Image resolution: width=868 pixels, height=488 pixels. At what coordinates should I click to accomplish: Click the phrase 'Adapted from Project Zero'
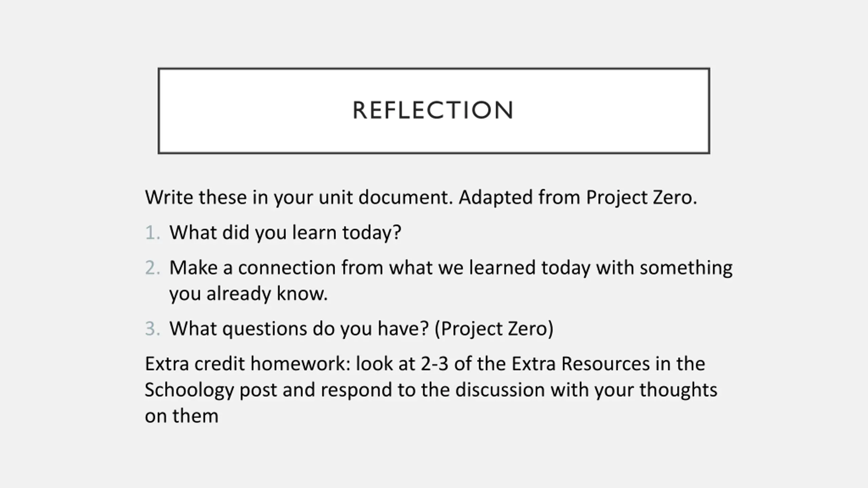(x=578, y=198)
